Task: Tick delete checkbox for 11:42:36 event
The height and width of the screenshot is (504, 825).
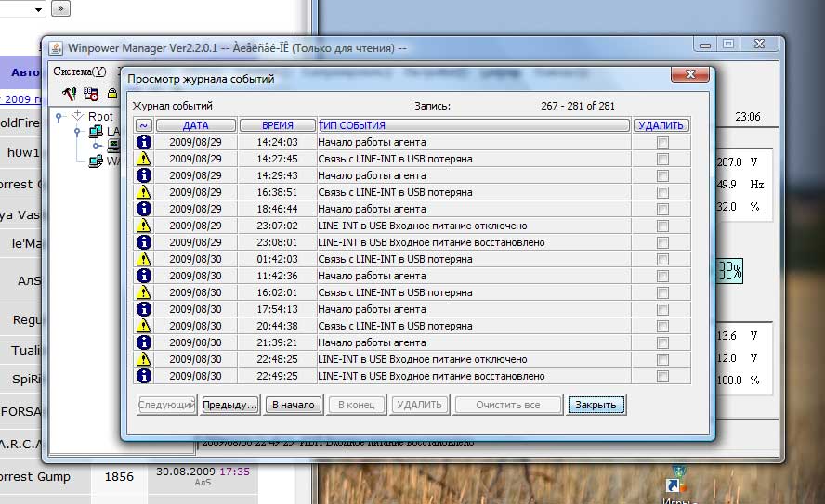Action: pos(662,276)
